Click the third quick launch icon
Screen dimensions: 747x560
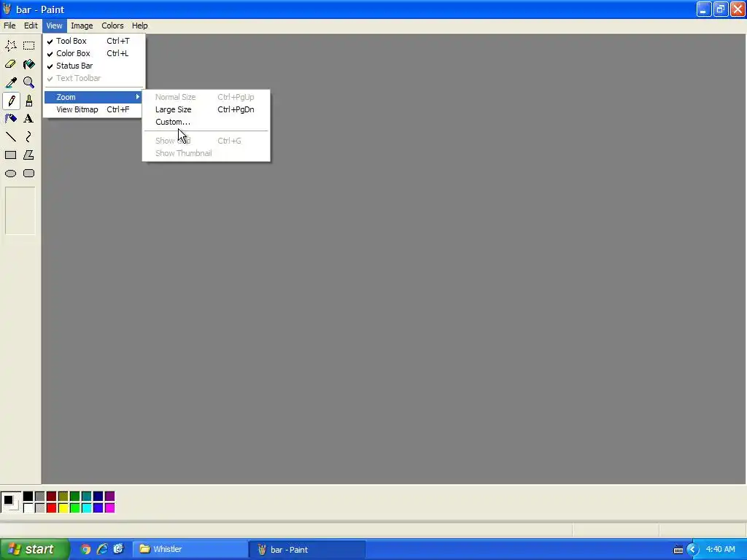[x=118, y=549]
